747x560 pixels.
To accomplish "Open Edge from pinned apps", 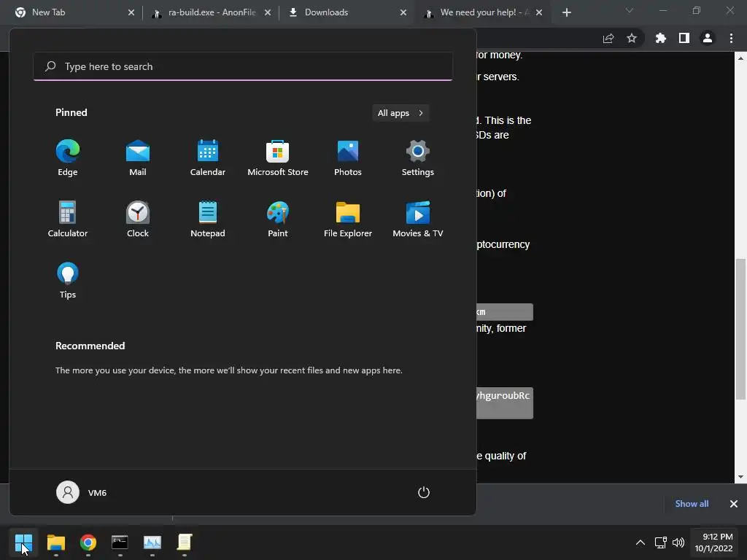I will (x=68, y=158).
